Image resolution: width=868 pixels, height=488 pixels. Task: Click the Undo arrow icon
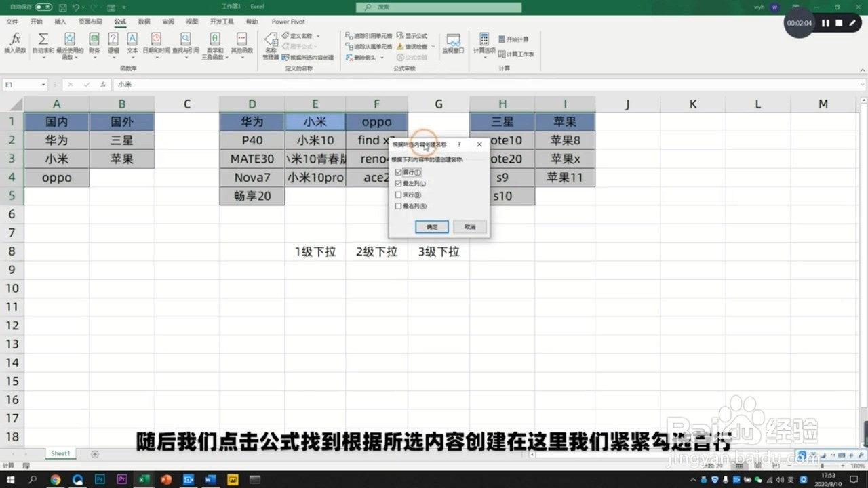click(x=75, y=7)
